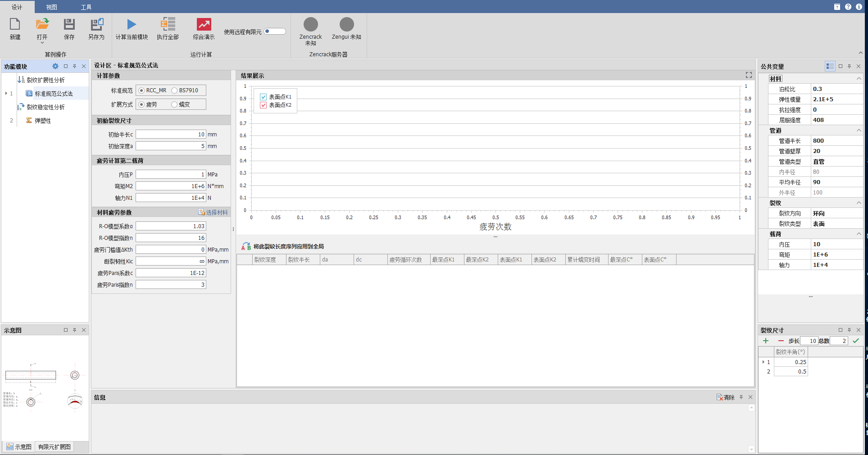Select 标准规范公式法 module in tree
The height and width of the screenshot is (455, 868).
[x=54, y=94]
